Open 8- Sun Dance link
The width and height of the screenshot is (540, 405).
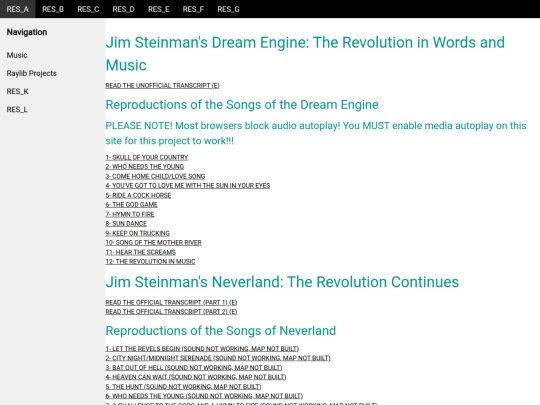(x=126, y=224)
